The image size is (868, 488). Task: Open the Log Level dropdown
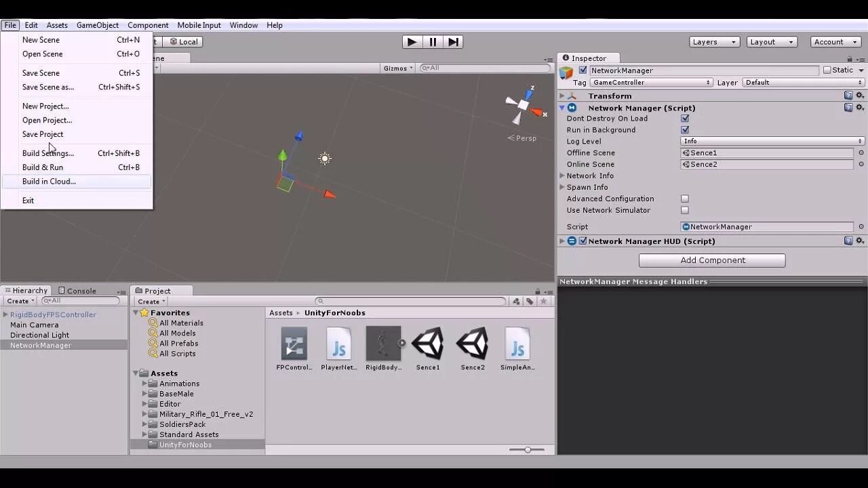772,141
